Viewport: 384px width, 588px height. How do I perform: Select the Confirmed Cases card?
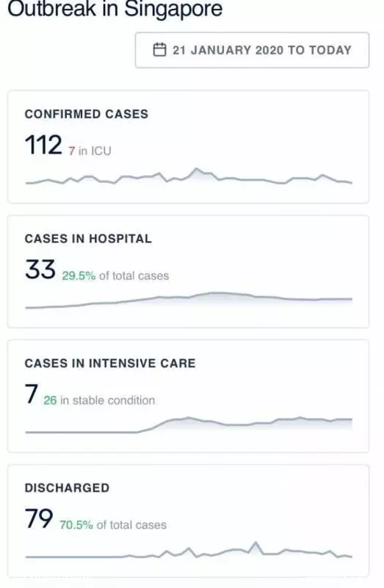coord(189,146)
